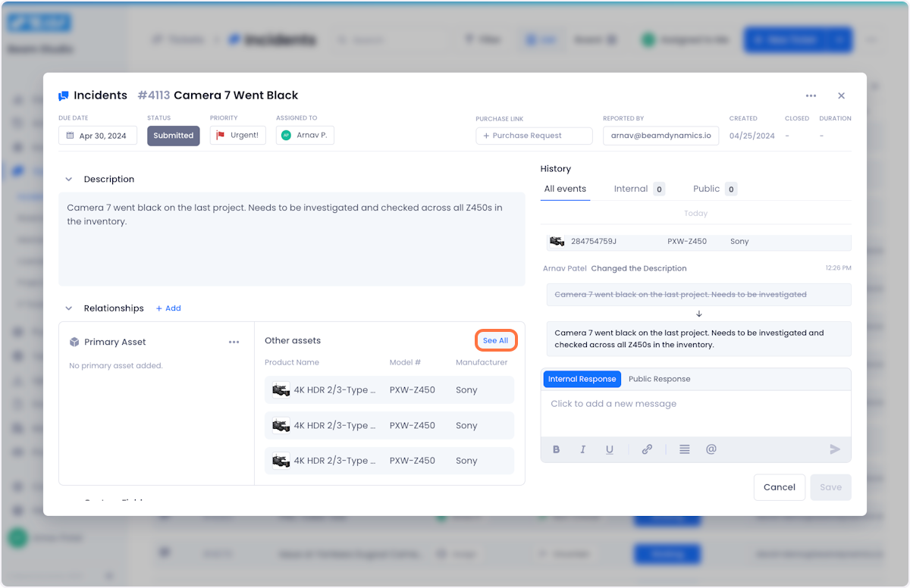Toggle underline formatting in message editor
910x588 pixels.
point(609,449)
